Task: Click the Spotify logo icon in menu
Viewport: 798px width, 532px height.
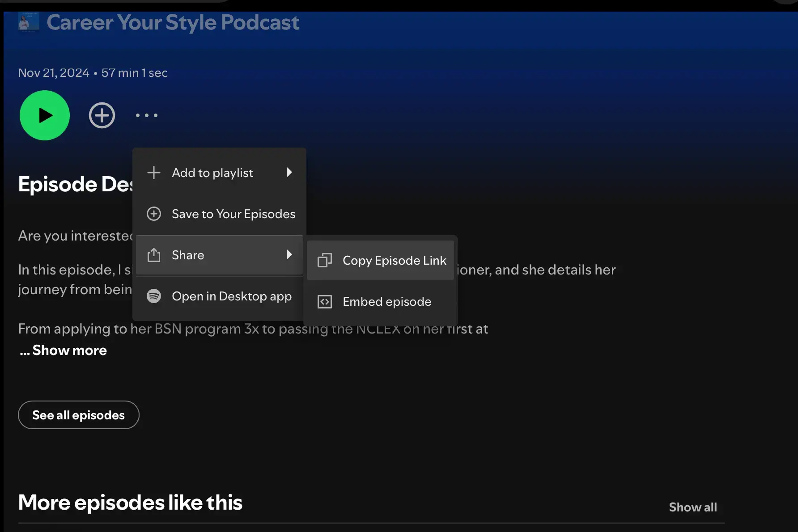Action: [154, 296]
